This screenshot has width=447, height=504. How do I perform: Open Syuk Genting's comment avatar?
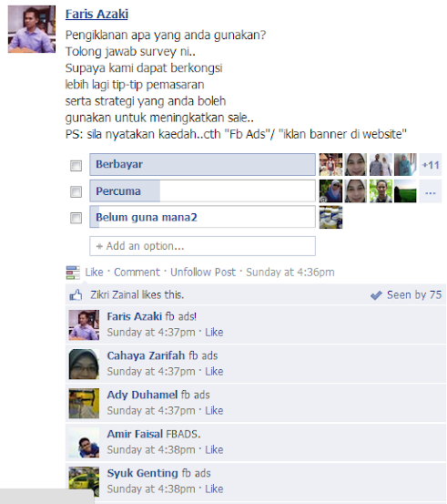click(x=84, y=482)
